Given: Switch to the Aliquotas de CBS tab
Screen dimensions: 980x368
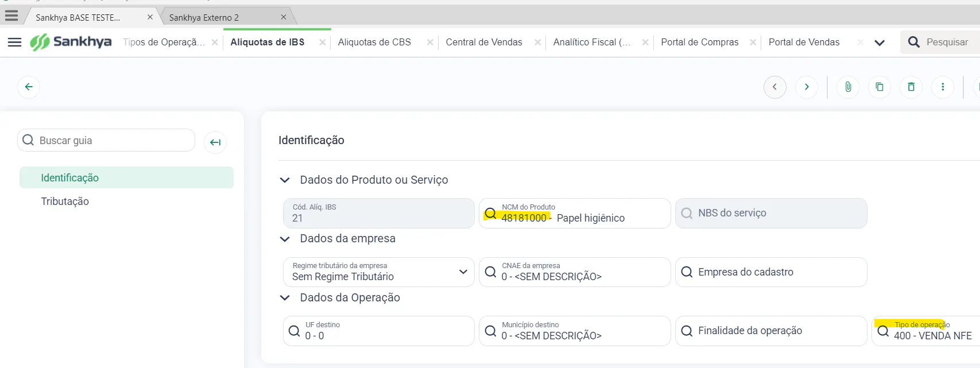Looking at the screenshot, I should (374, 42).
